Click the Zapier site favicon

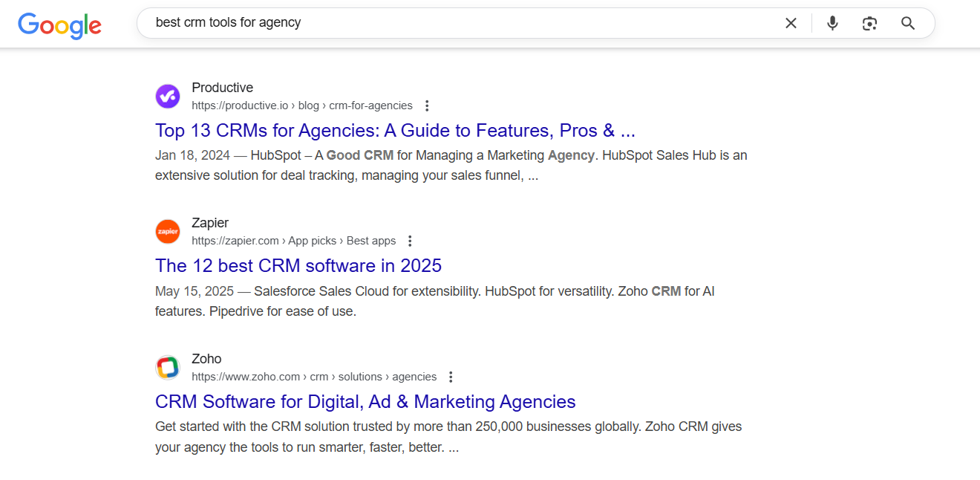tap(168, 231)
